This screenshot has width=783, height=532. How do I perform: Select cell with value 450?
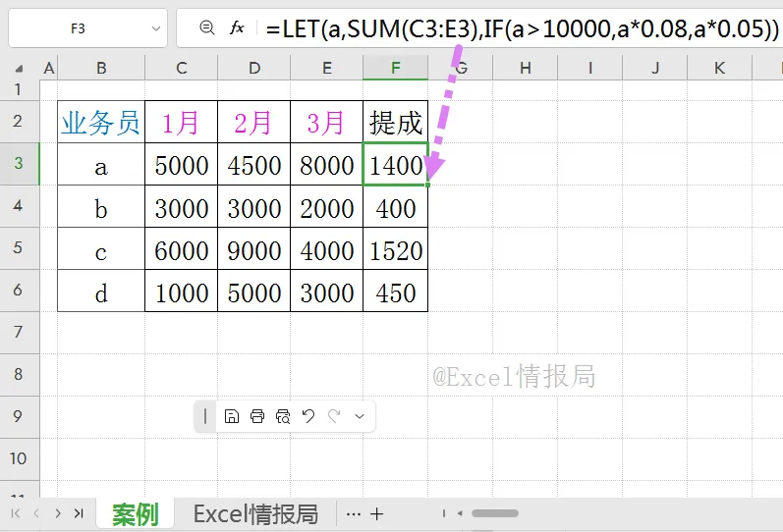pyautogui.click(x=396, y=291)
